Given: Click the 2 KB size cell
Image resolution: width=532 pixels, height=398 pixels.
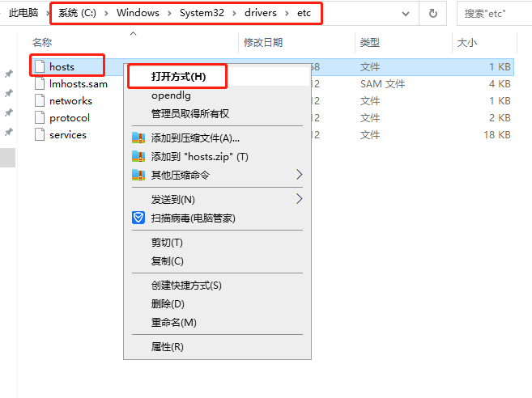Looking at the screenshot, I should click(500, 117).
